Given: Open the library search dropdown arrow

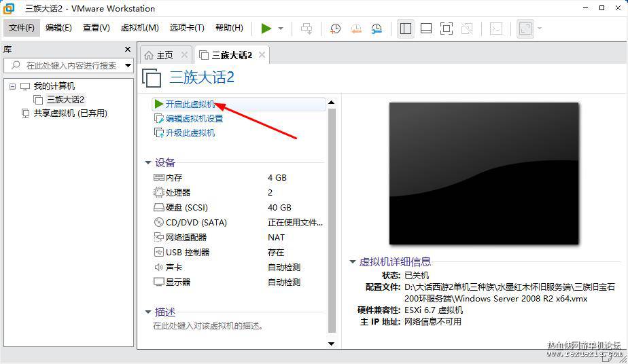Looking at the screenshot, I should coord(128,65).
